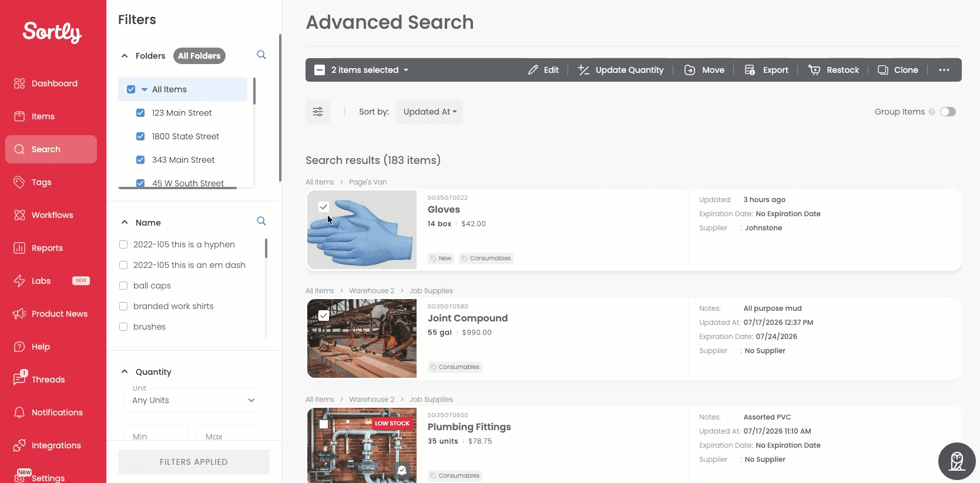The height and width of the screenshot is (483, 980).
Task: Toggle the select-all checkbox in action bar
Action: pyautogui.click(x=320, y=70)
